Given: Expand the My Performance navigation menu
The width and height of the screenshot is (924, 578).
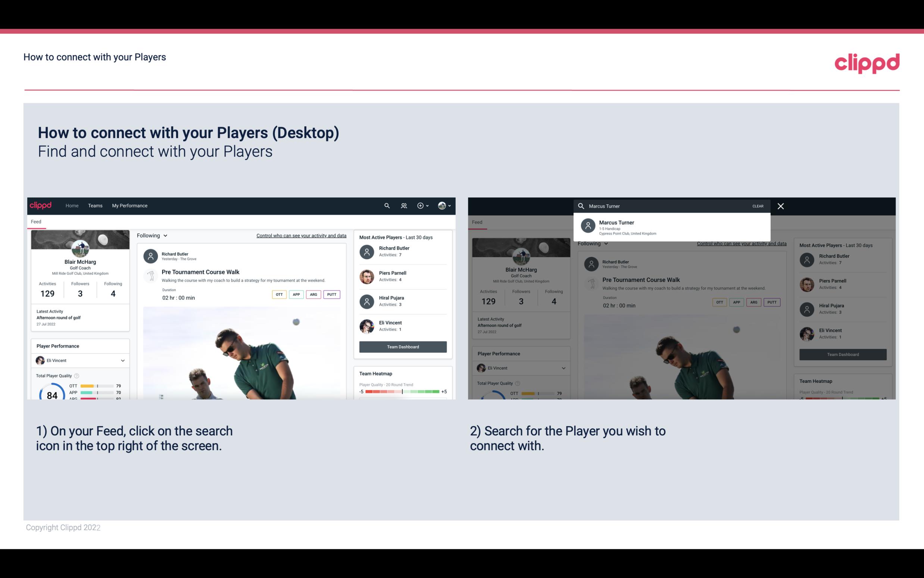Looking at the screenshot, I should (129, 205).
